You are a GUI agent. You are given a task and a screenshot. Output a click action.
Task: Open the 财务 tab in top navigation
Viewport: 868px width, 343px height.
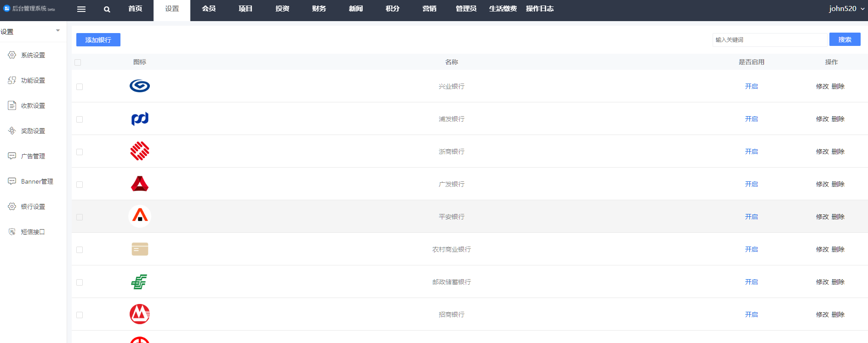click(x=319, y=9)
